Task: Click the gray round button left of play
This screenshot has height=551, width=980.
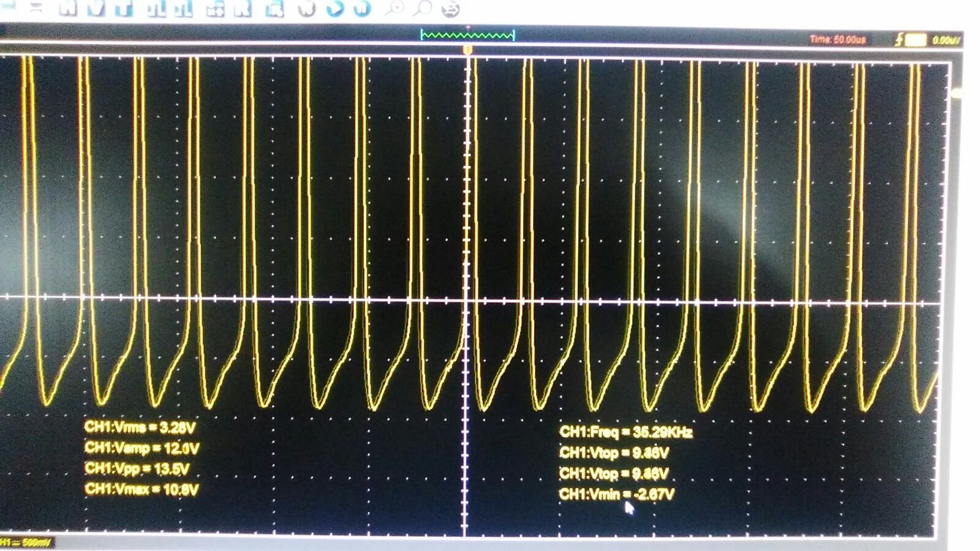Action: pos(307,8)
